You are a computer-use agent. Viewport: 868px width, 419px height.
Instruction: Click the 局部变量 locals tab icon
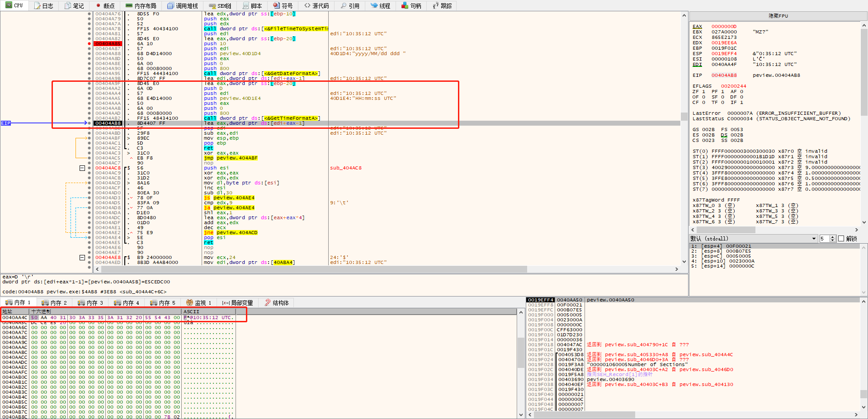pos(226,302)
